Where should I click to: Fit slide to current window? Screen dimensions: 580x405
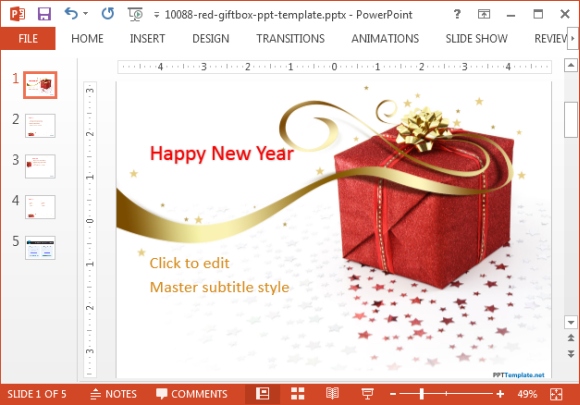tap(556, 394)
